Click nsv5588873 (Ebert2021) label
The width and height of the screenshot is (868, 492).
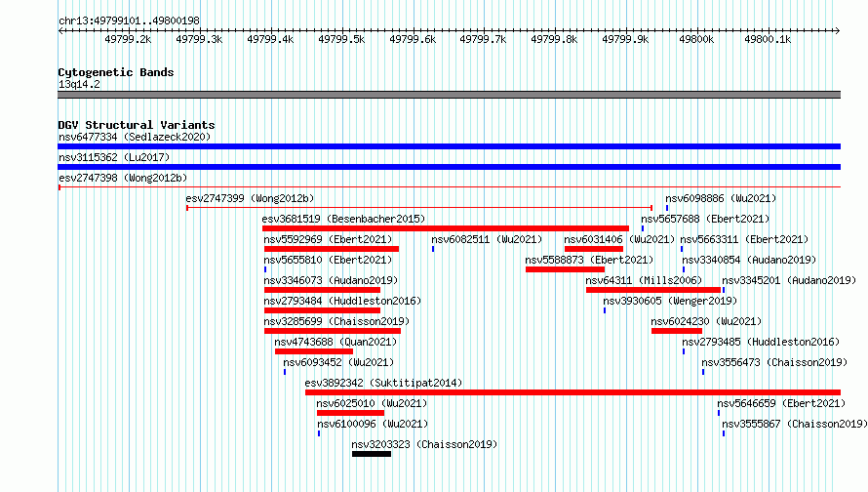pyautogui.click(x=589, y=260)
